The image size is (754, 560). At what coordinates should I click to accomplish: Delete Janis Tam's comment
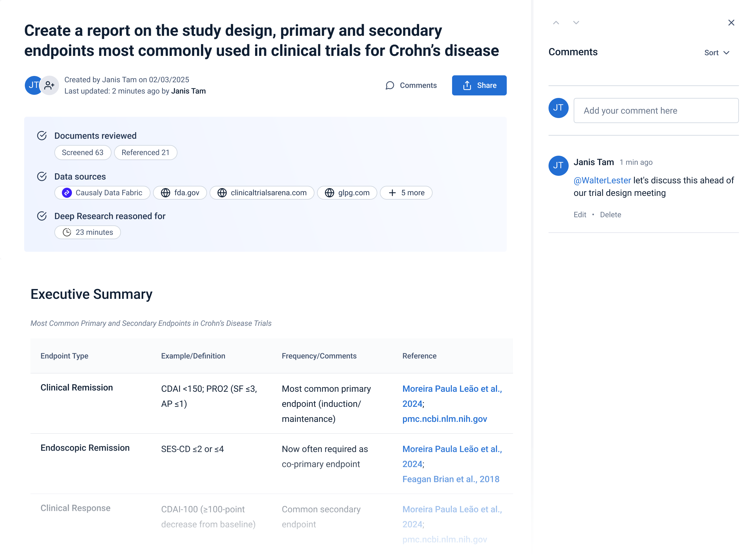tap(610, 215)
